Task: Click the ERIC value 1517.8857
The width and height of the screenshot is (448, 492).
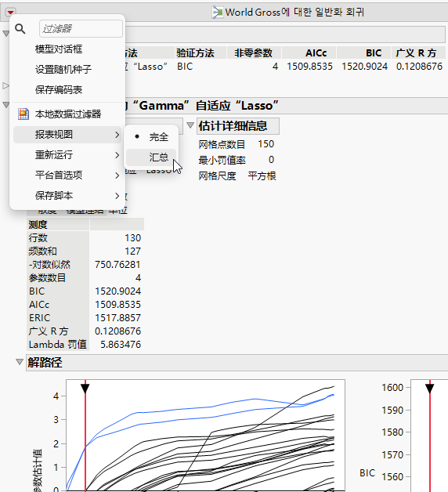Action: coord(118,318)
